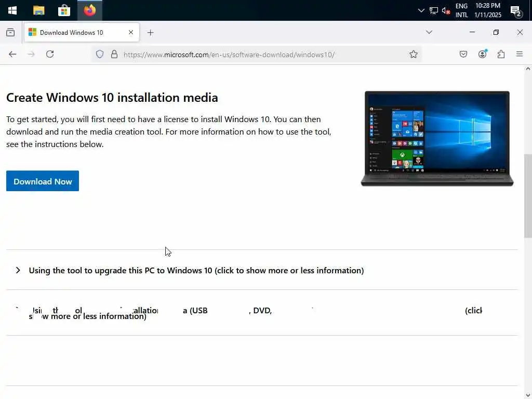
Task: Open the Windows Start menu
Action: (x=12, y=10)
